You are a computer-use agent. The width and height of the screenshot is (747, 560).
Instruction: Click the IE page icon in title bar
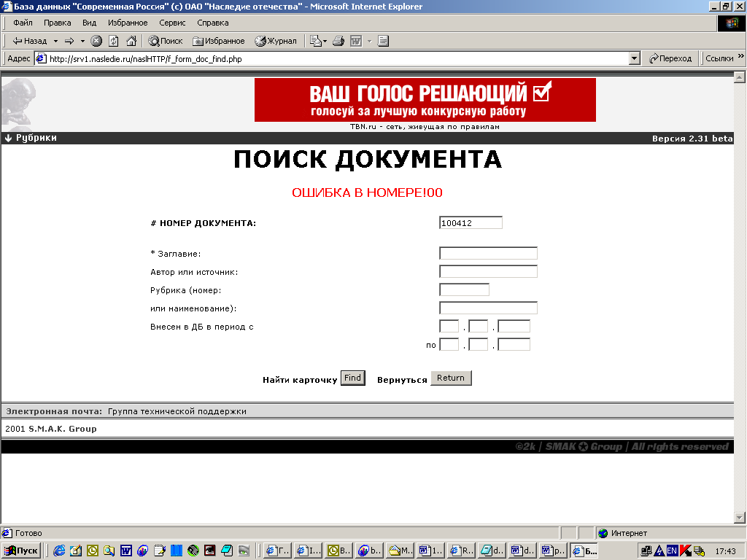point(7,6)
